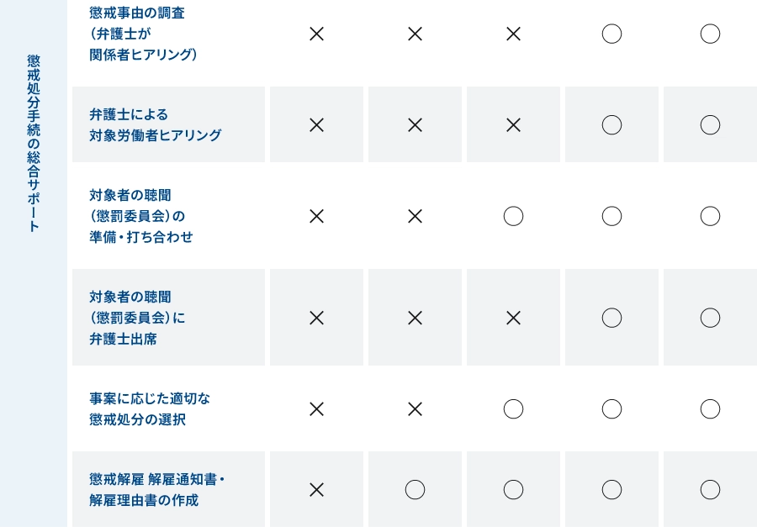This screenshot has width=757, height=532.
Task: Click the 弁護士による対象労働者ヒアリング row label
Action: (x=155, y=124)
